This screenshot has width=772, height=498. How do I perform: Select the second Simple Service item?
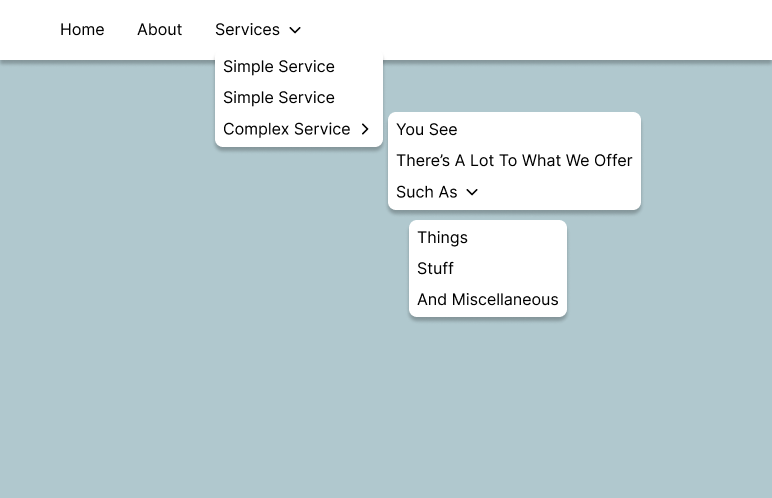[x=279, y=98]
